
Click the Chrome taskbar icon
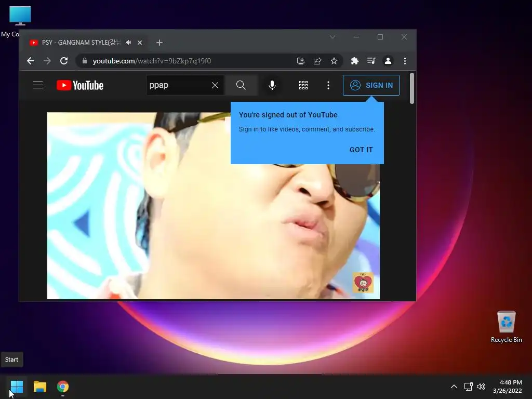pyautogui.click(x=63, y=387)
